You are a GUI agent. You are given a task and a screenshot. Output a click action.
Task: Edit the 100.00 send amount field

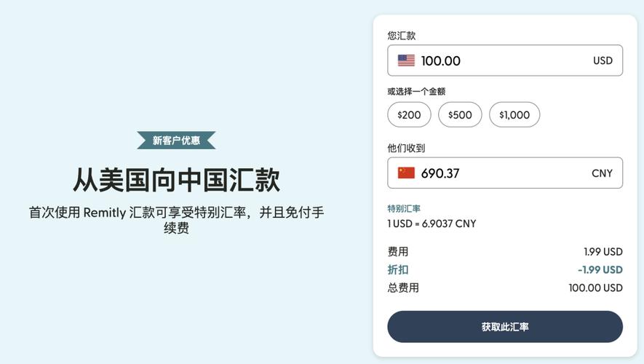[x=505, y=60]
